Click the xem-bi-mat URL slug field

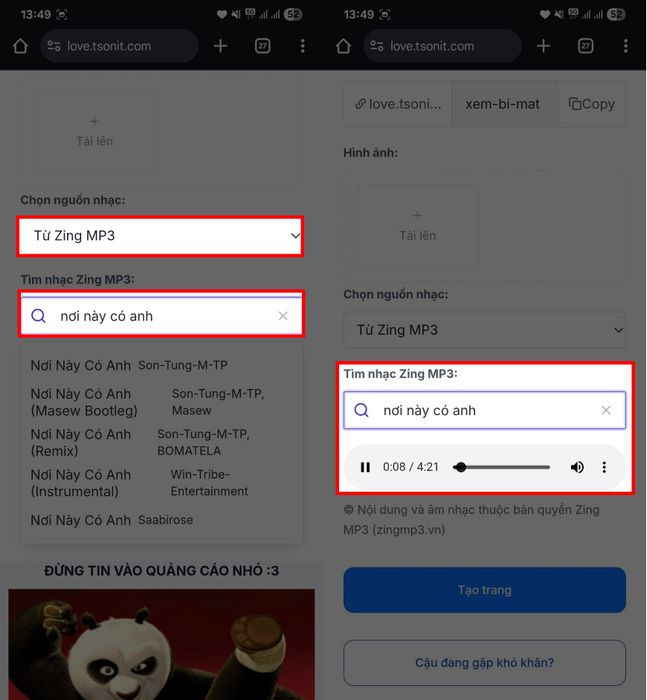[x=505, y=104]
